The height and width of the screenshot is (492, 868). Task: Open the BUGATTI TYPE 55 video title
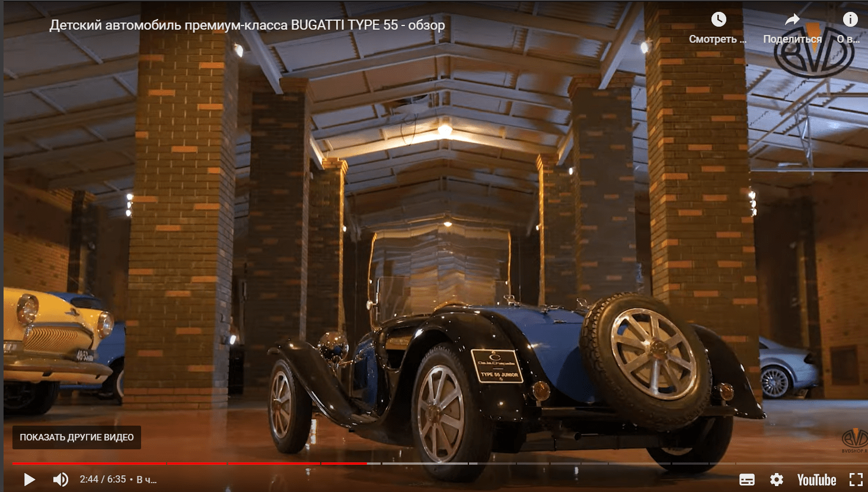coord(247,25)
